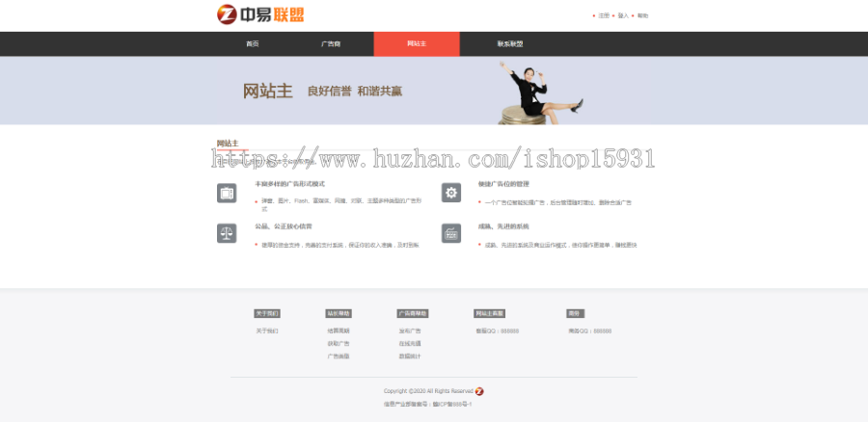Open the 关于我们 footer link
The width and height of the screenshot is (868, 422).
click(x=267, y=330)
